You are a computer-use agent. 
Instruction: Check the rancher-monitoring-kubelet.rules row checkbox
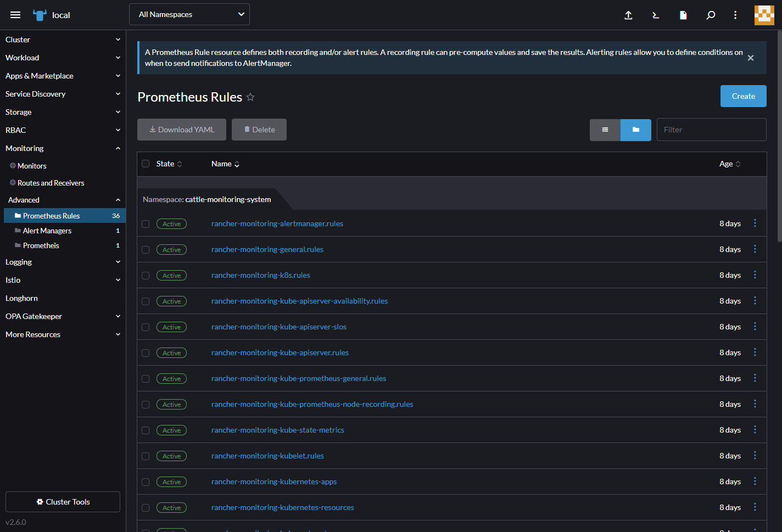click(146, 456)
